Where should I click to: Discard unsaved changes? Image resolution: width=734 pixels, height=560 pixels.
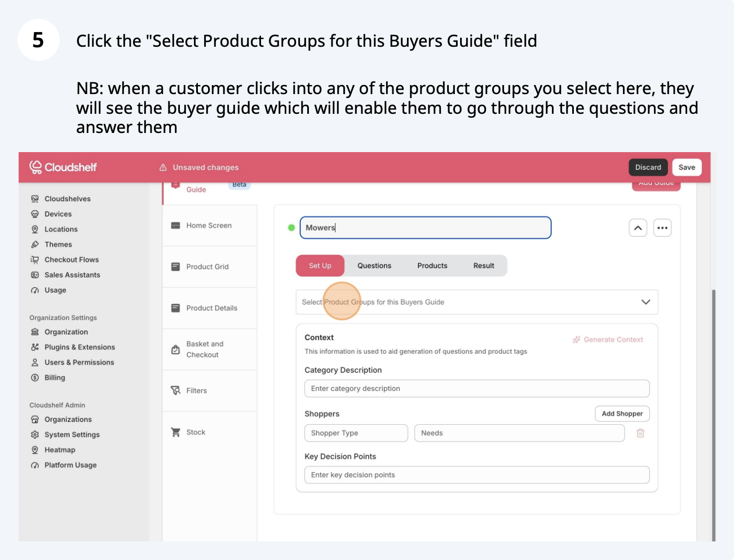648,167
